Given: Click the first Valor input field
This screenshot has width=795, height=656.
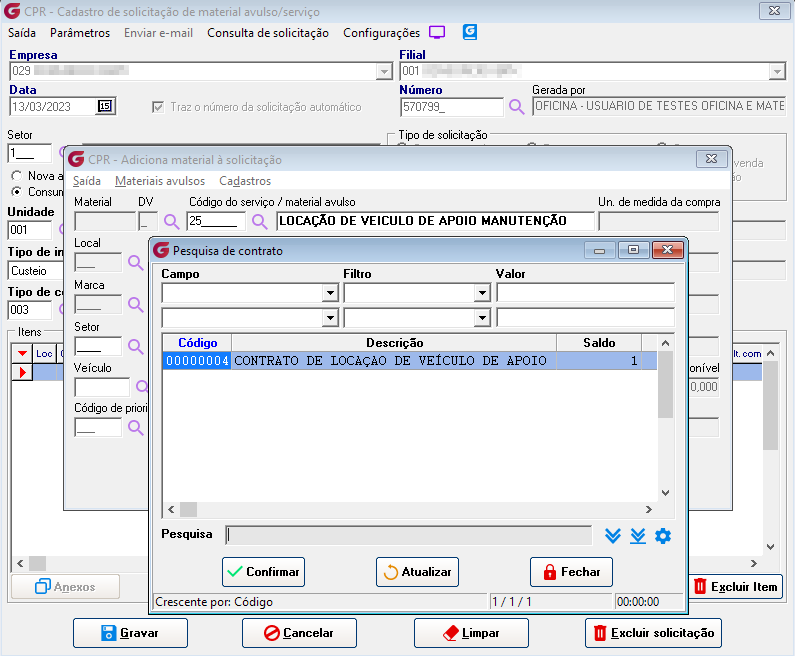Looking at the screenshot, I should click(586, 293).
